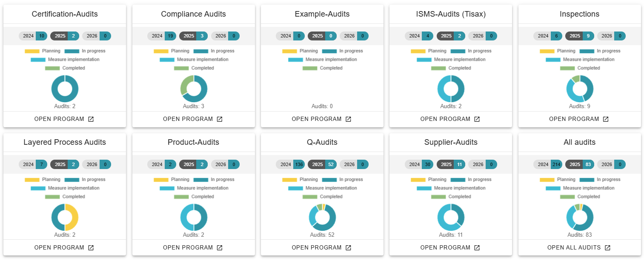Screen dimensions: 644x261
Task: Click open-in-new icon on Compliance Audits card
Action: 220,119
